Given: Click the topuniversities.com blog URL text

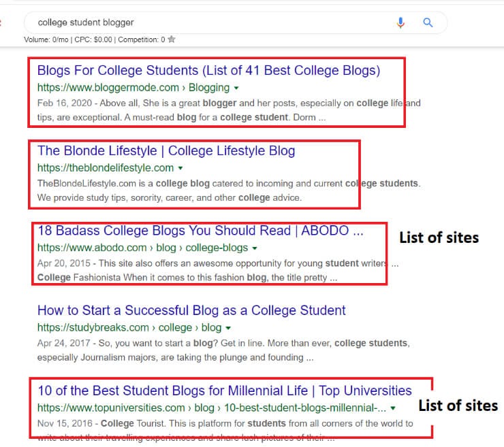Looking at the screenshot, I should pos(212,408).
